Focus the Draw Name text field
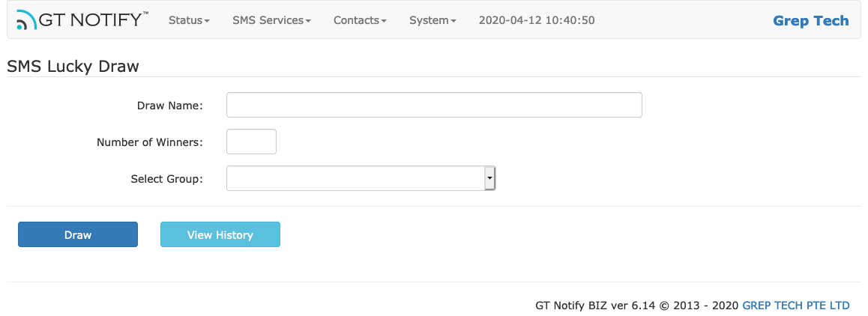 (x=434, y=105)
